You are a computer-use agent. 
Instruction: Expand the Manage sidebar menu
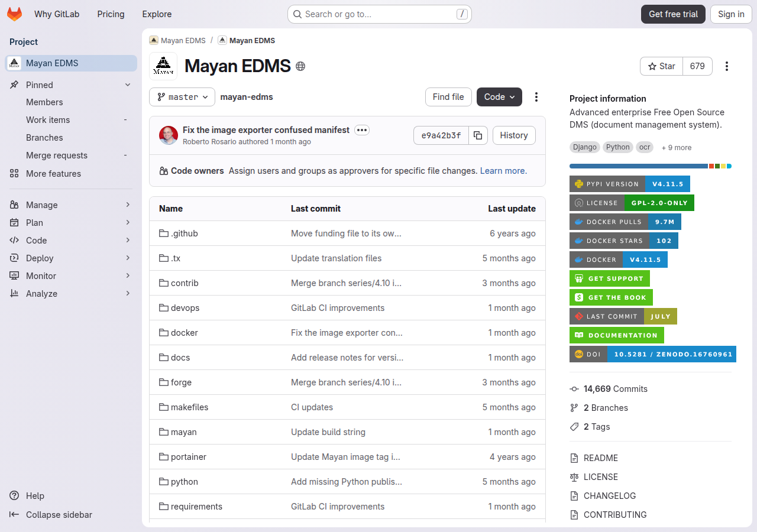[x=71, y=205]
